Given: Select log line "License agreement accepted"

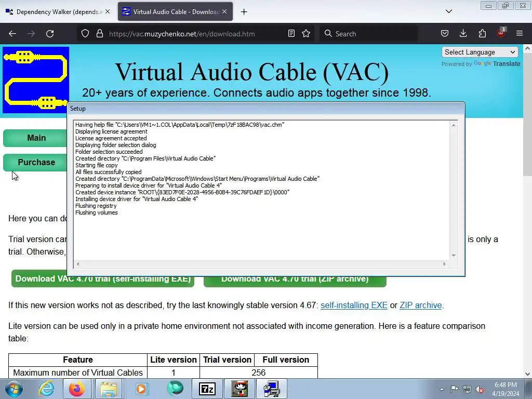Looking at the screenshot, I should pos(111,138).
